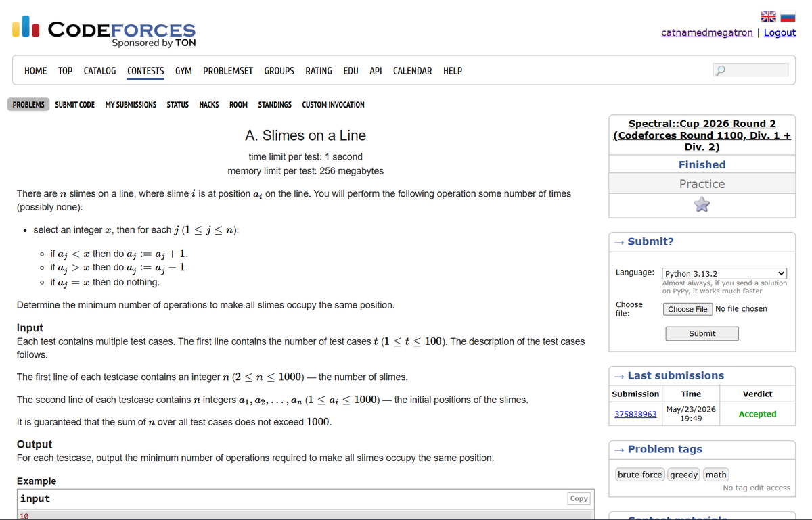
Task: Click the Submission column header
Action: click(635, 394)
